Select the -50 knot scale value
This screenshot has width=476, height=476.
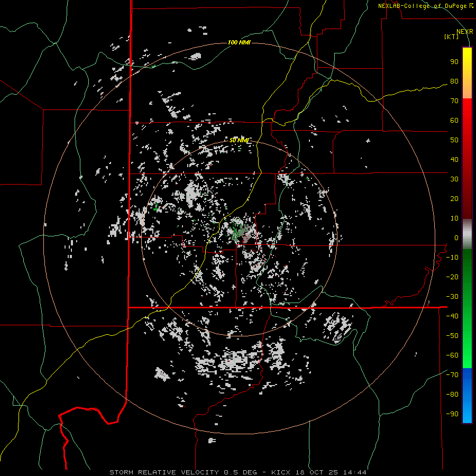pyautogui.click(x=452, y=336)
